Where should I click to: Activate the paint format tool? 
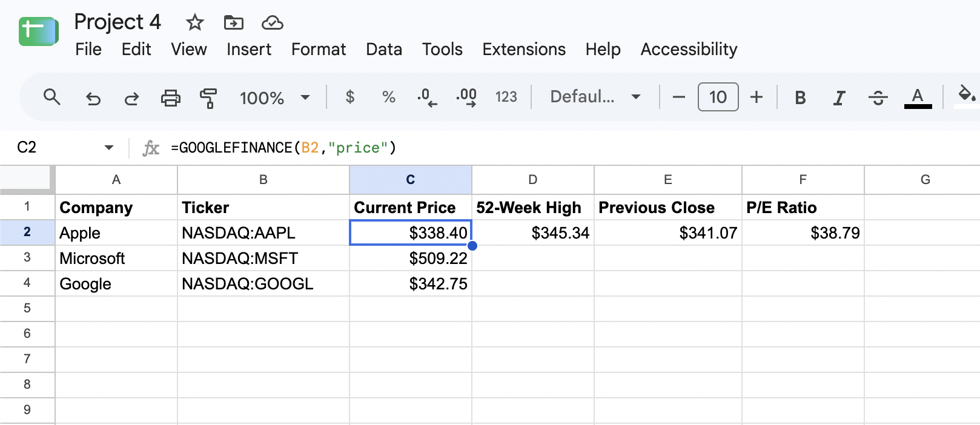[208, 97]
